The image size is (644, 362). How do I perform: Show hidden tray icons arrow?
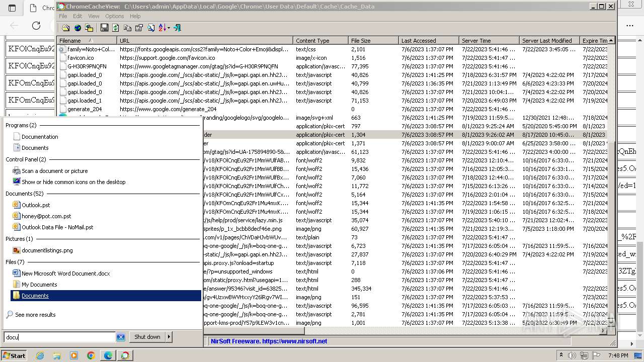(561, 355)
